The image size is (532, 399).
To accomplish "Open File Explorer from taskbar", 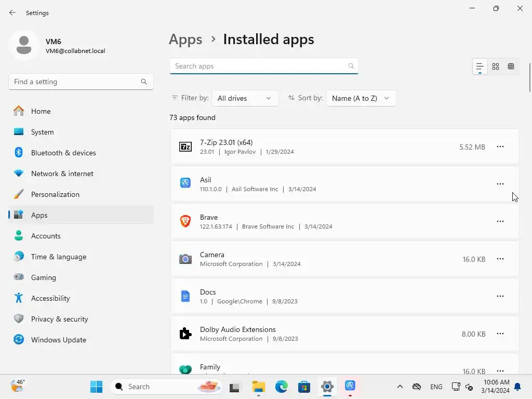I will click(x=259, y=387).
